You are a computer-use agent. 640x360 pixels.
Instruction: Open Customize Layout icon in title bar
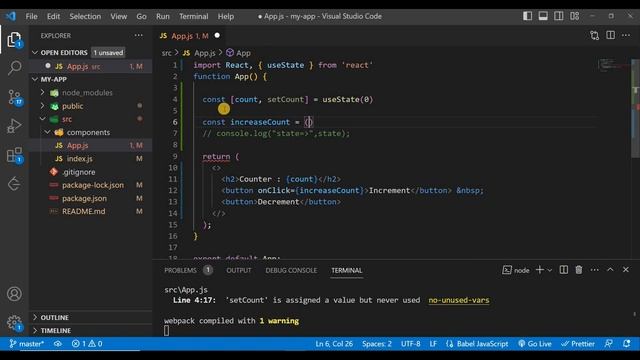click(x=574, y=16)
